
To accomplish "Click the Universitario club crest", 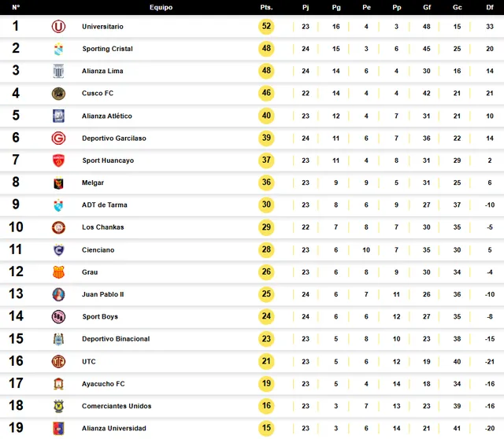I will [58, 26].
